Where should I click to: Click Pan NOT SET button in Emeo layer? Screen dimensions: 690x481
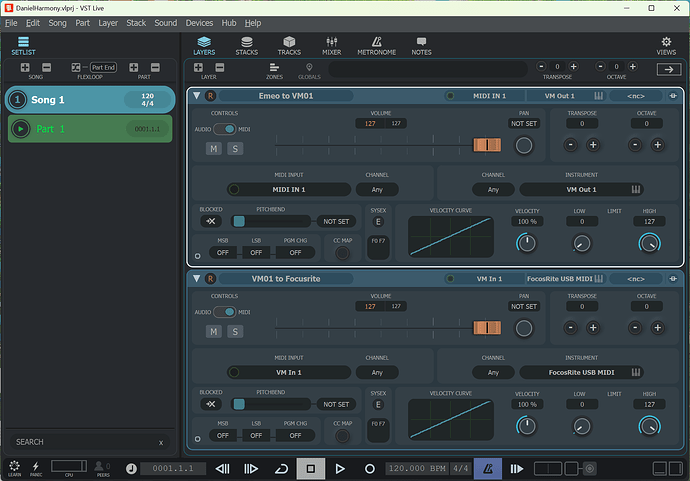[524, 124]
